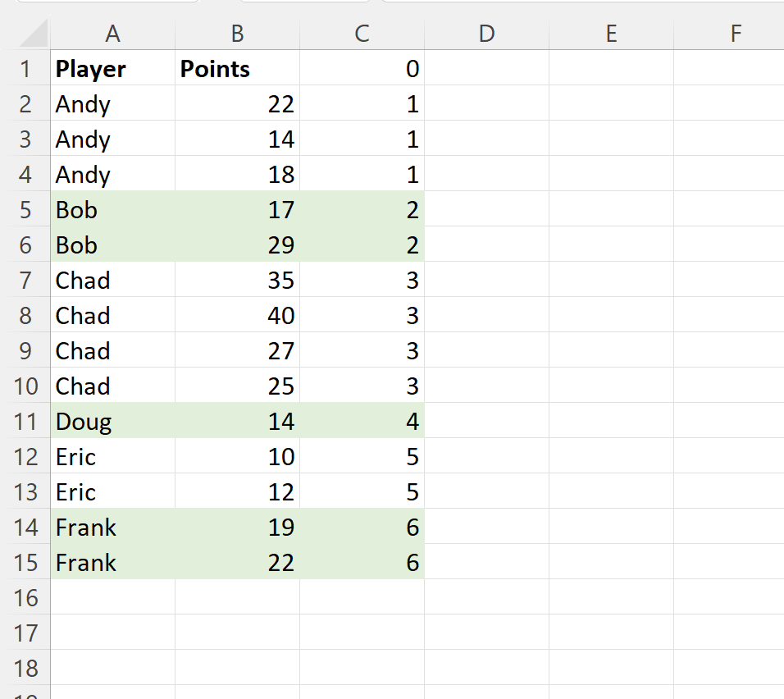Select the cell with value 0 in column C
784x699 pixels.
[x=362, y=69]
